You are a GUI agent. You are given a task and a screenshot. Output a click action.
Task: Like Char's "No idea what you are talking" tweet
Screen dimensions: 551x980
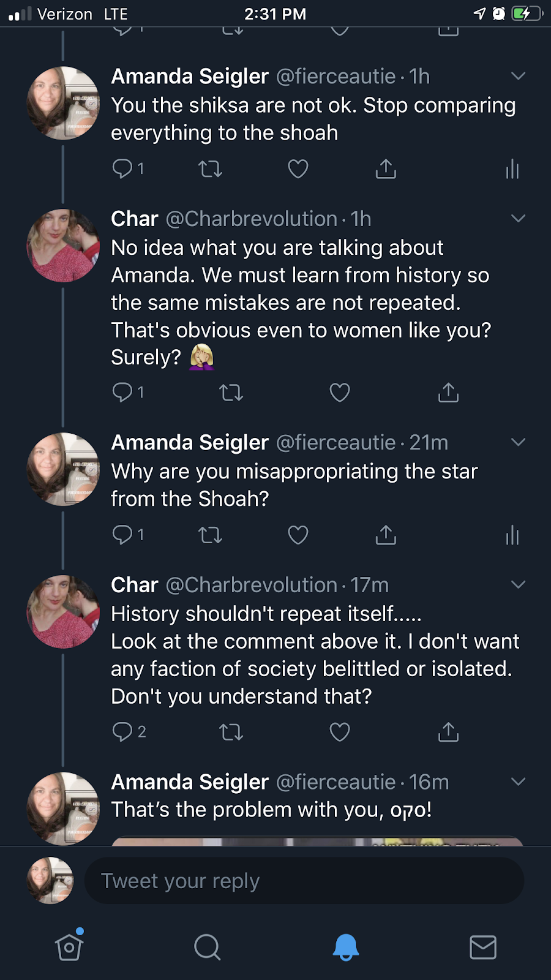pyautogui.click(x=340, y=392)
